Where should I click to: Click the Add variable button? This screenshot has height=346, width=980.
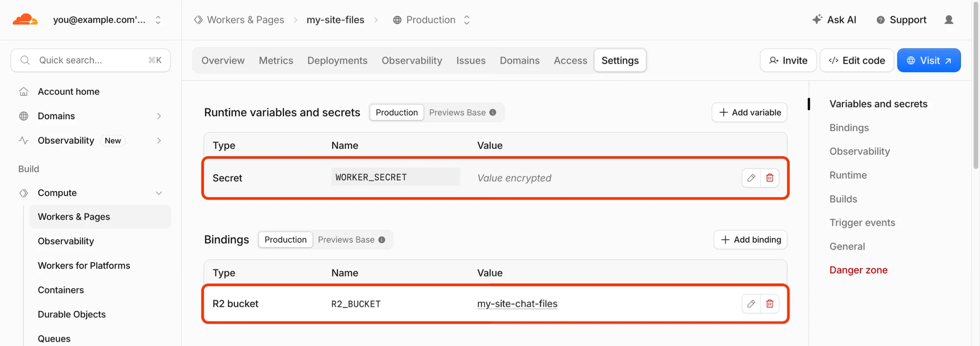pyautogui.click(x=749, y=113)
